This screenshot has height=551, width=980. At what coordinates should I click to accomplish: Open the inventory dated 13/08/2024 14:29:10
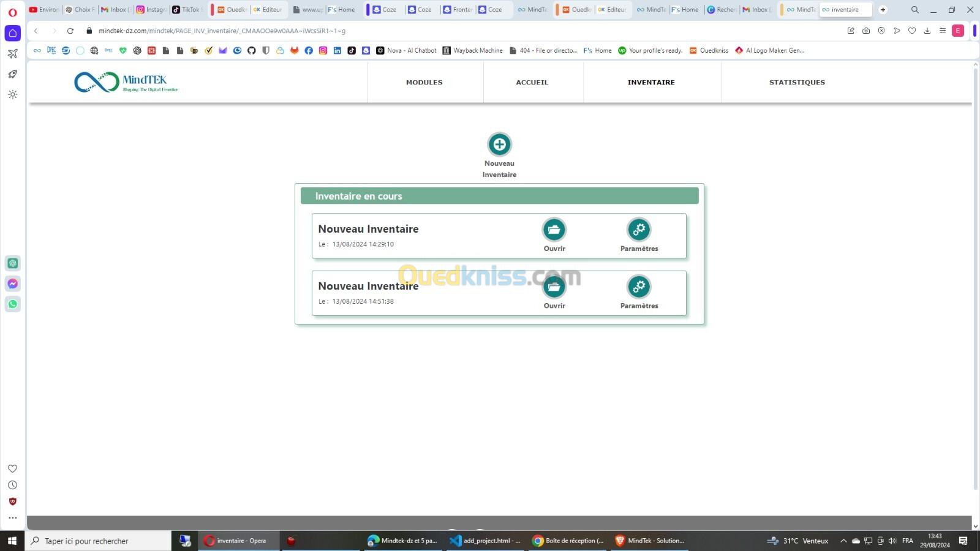[x=554, y=230]
